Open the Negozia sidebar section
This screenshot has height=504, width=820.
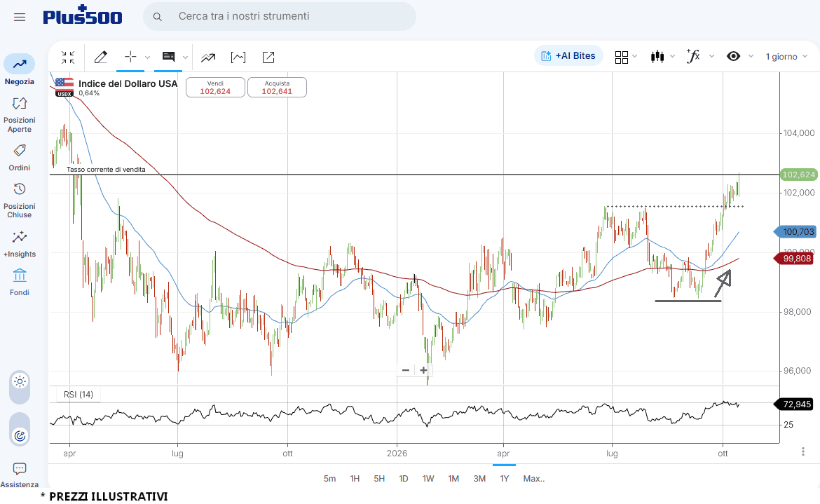pos(20,69)
